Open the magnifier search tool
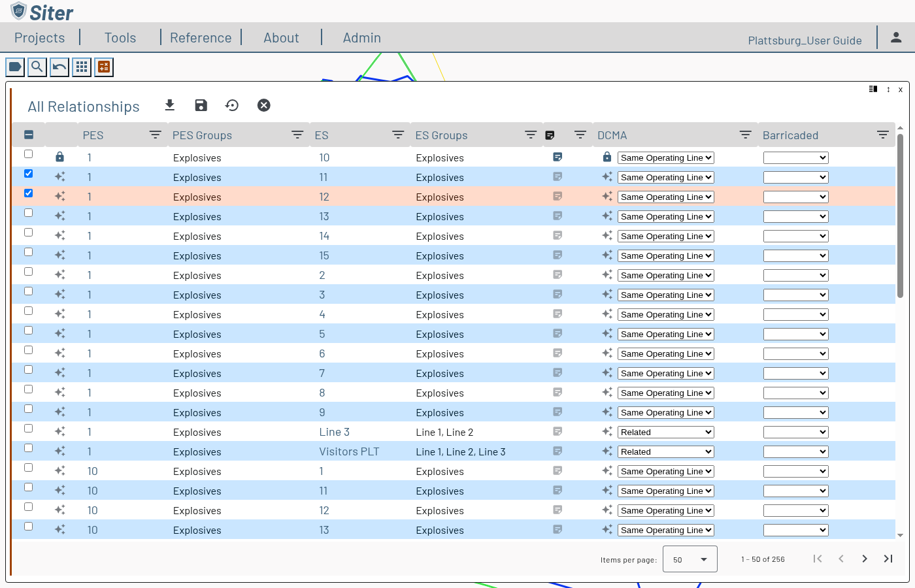Image resolution: width=915 pixels, height=588 pixels. pos(37,67)
